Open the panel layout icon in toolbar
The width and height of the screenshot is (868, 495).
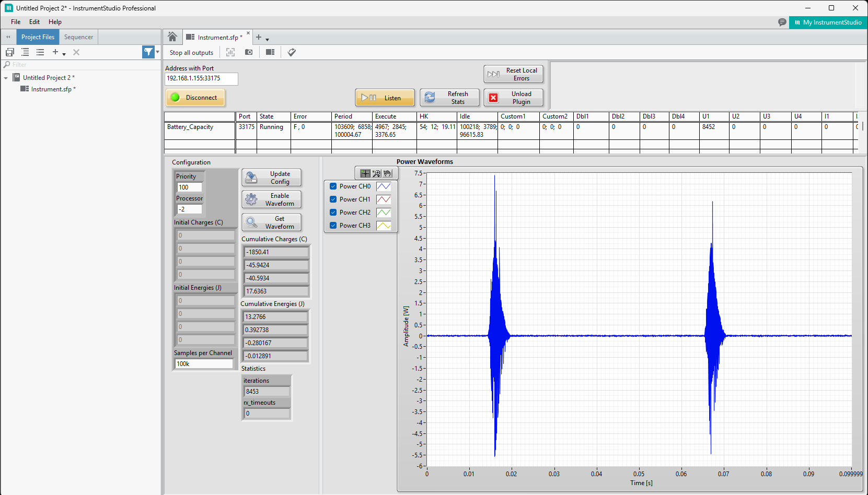coord(270,52)
